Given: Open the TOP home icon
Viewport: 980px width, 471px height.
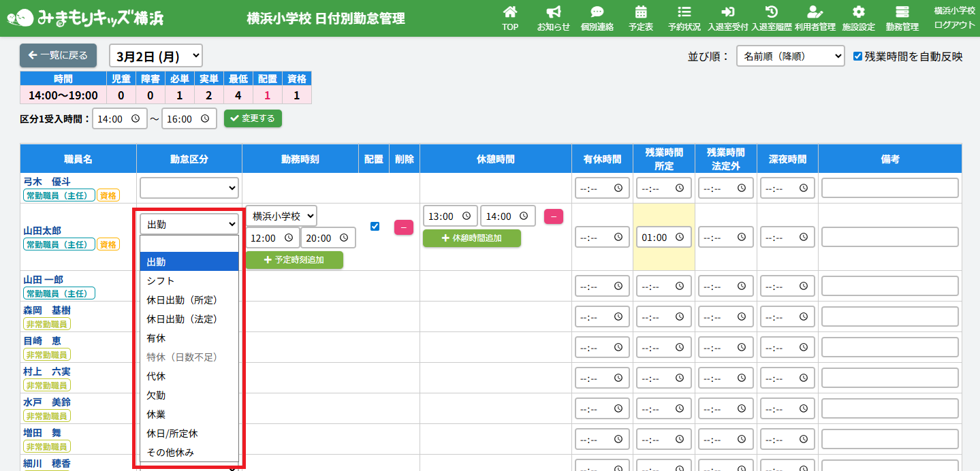Looking at the screenshot, I should [510, 12].
